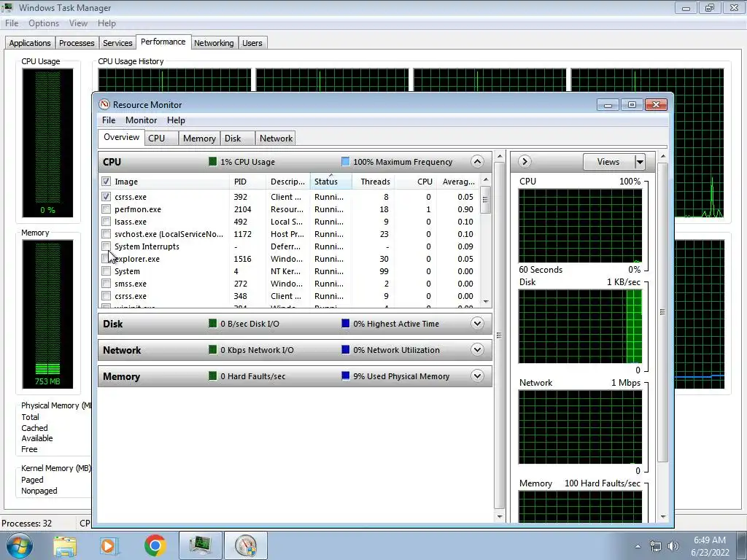Switch to Resource Monitor Network tab
The width and height of the screenshot is (747, 560).
(x=276, y=138)
